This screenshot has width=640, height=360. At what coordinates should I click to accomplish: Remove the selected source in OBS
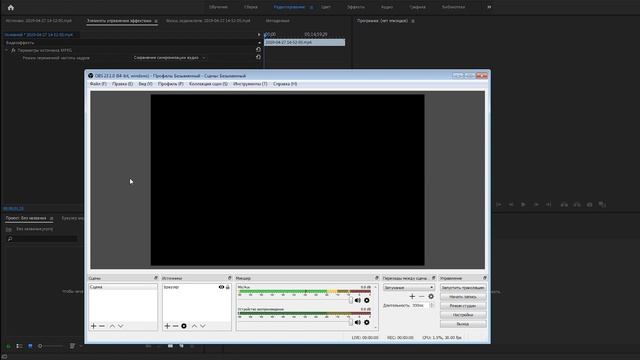176,326
